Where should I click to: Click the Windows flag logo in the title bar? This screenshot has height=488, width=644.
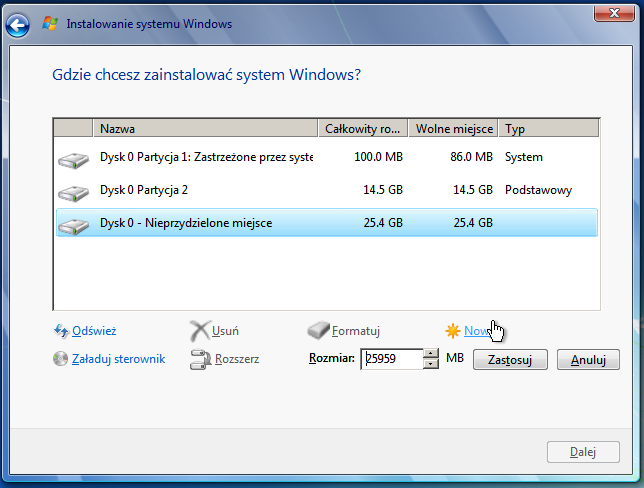pos(50,23)
